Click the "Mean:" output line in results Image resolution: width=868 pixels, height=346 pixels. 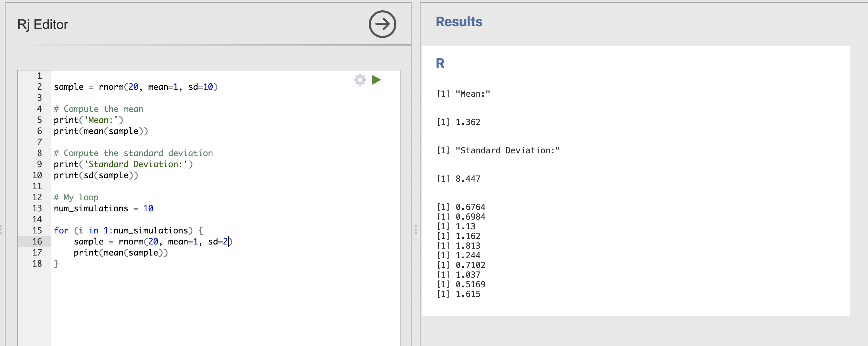(x=463, y=94)
